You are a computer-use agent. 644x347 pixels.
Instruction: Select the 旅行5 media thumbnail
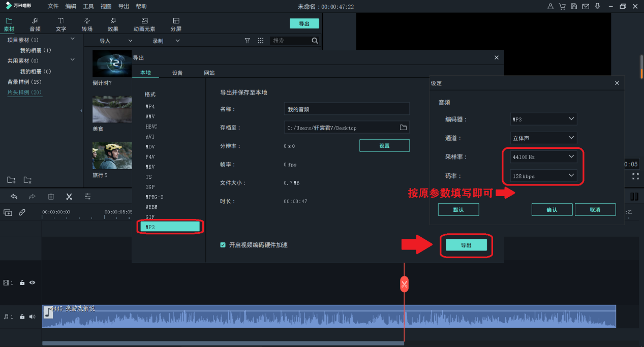(112, 155)
